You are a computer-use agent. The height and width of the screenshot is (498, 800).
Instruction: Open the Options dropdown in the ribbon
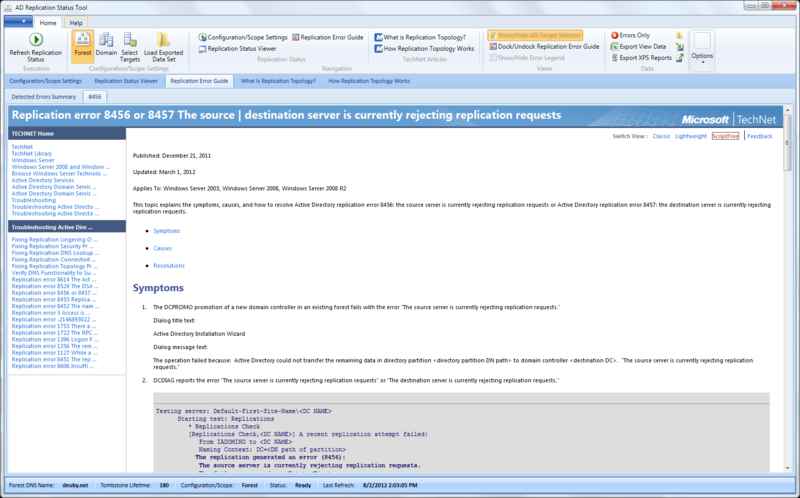(702, 48)
